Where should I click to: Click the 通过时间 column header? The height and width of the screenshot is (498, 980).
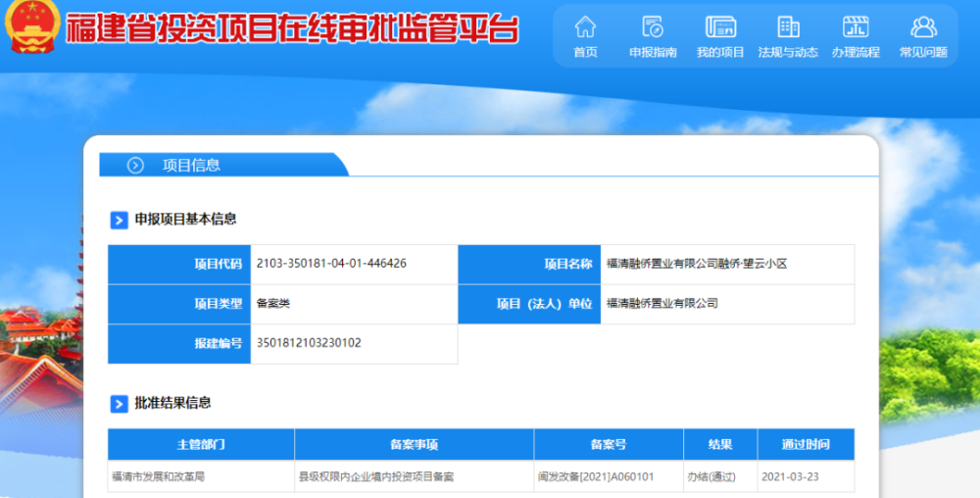click(x=806, y=445)
